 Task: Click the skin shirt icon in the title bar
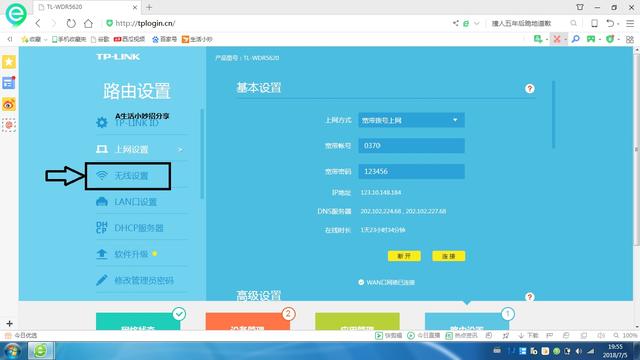pyautogui.click(x=580, y=7)
